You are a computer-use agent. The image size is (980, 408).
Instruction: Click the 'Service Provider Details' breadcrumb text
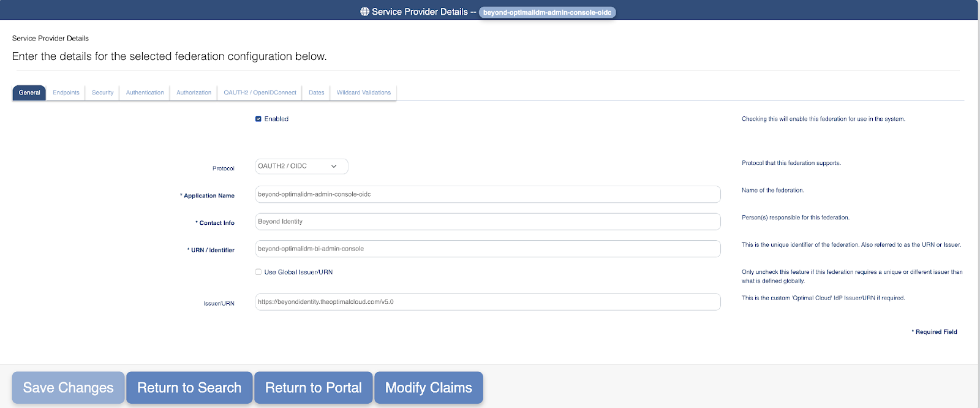pyautogui.click(x=50, y=38)
